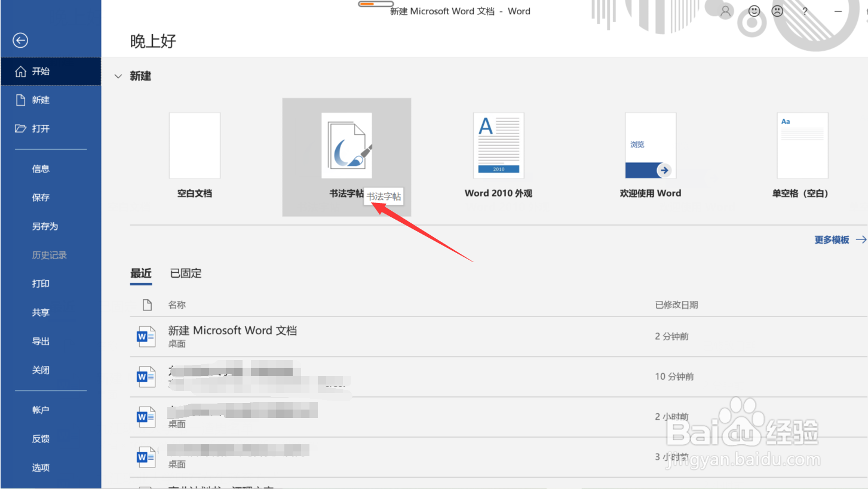Image resolution: width=868 pixels, height=489 pixels.
Task: Select the 书法字帖 calligraphy template
Action: [x=346, y=157]
